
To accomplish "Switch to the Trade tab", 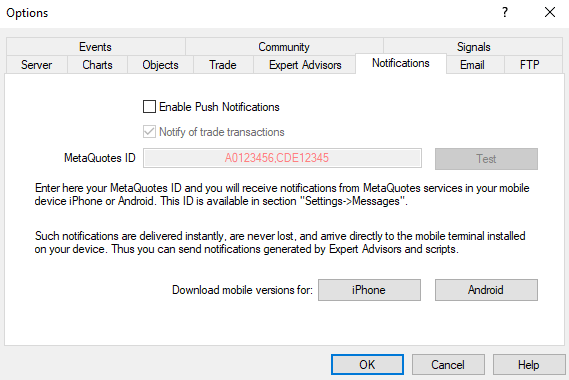I will (x=223, y=65).
